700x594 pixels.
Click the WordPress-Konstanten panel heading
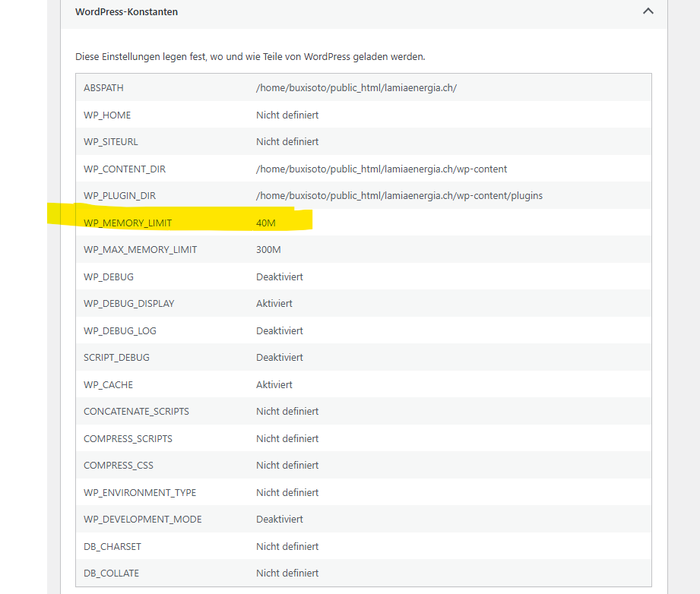tap(126, 12)
